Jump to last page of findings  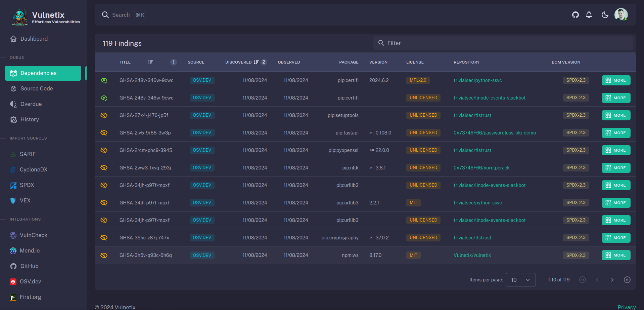627,280
